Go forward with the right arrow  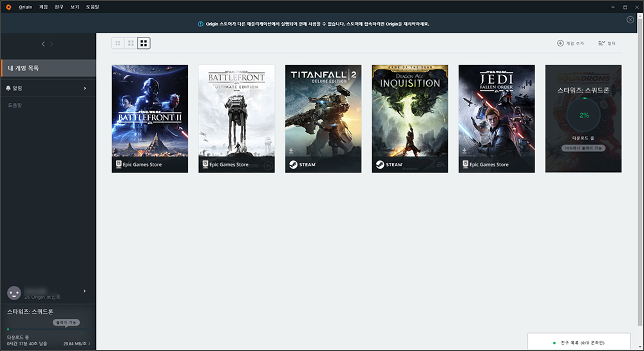(x=52, y=44)
